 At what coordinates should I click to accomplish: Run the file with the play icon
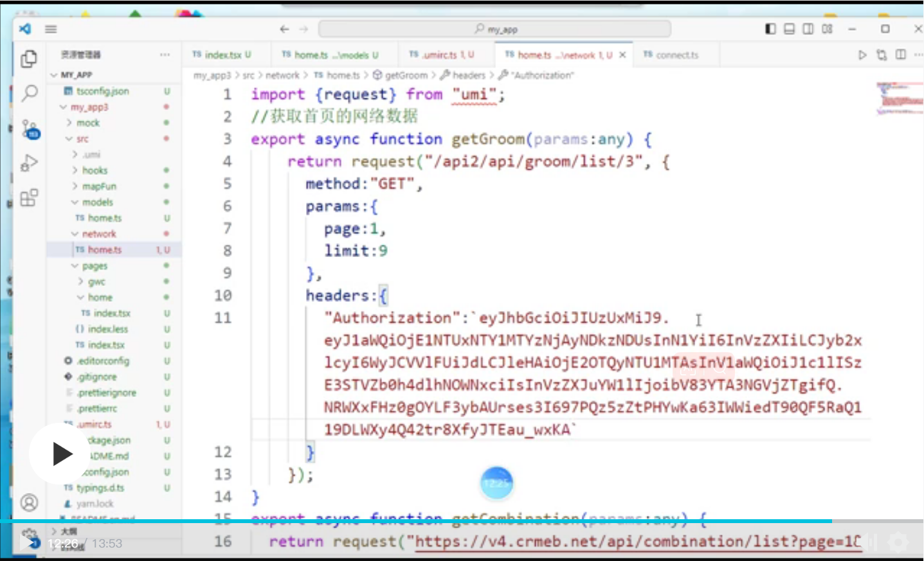(x=862, y=55)
